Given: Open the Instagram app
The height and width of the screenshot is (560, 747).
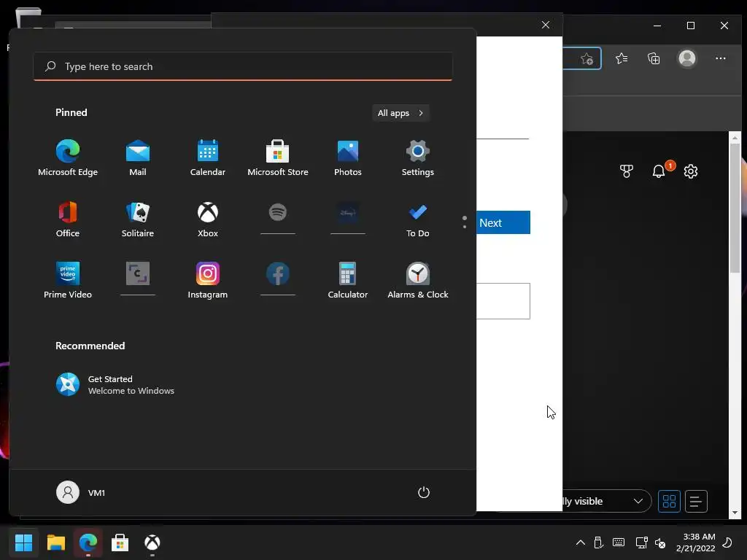Looking at the screenshot, I should [208, 281].
